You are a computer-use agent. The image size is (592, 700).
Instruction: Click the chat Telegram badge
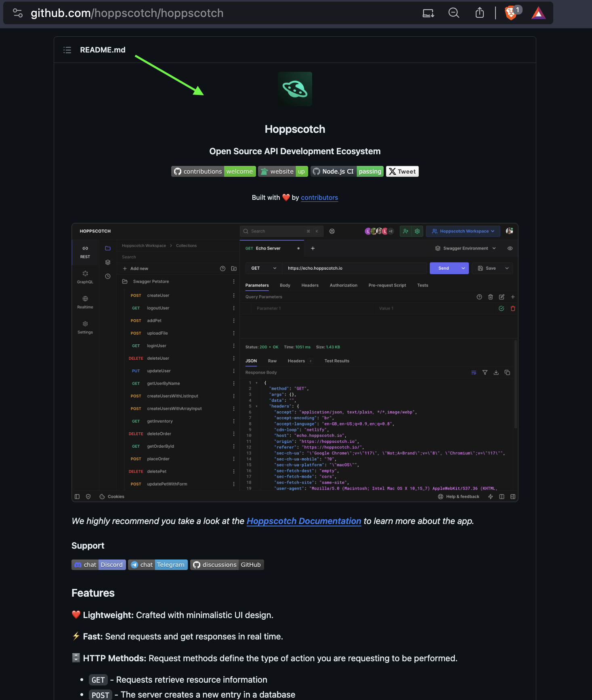tap(158, 565)
